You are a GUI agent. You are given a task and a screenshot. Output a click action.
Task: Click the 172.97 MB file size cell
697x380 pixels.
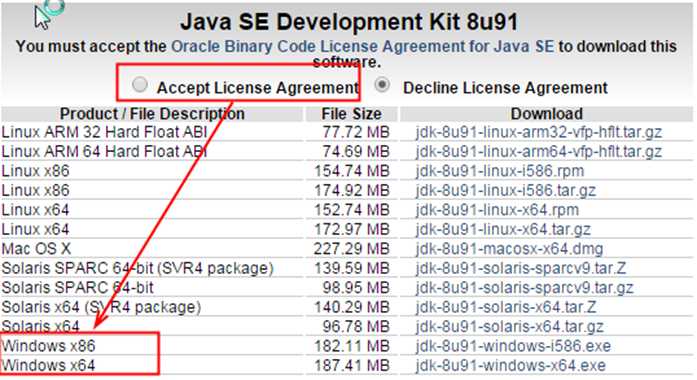point(352,229)
